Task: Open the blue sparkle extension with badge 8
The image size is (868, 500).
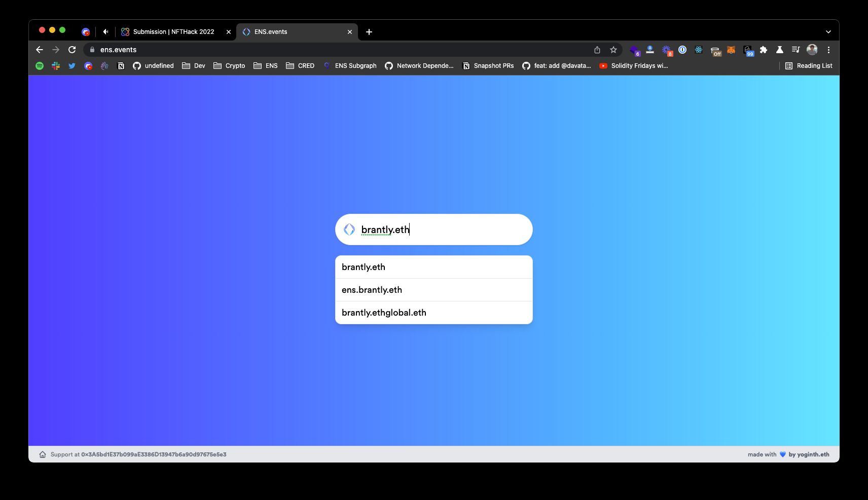Action: 667,50
